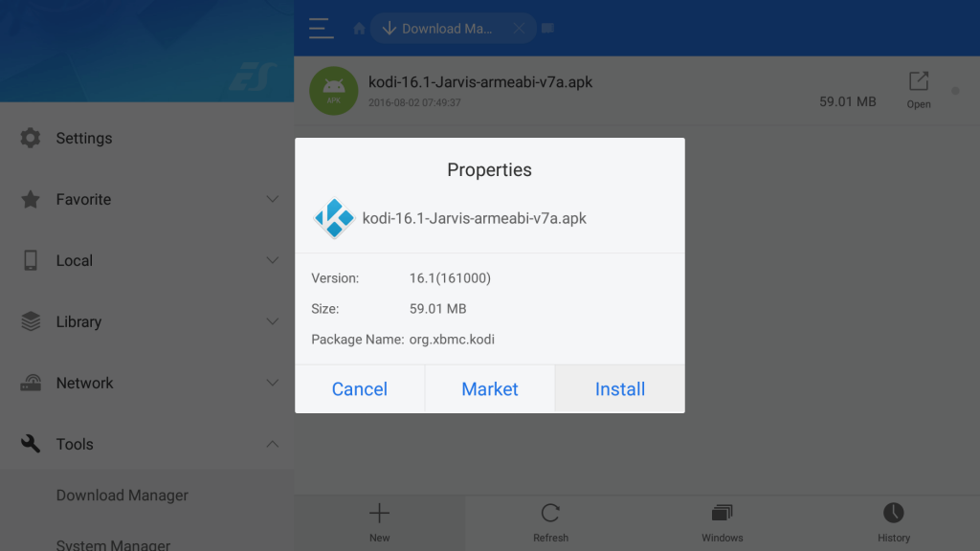Screen dimensions: 980x551
Task: Select the kodi-16.1-Jarvis apk filename in list
Action: click(x=480, y=82)
